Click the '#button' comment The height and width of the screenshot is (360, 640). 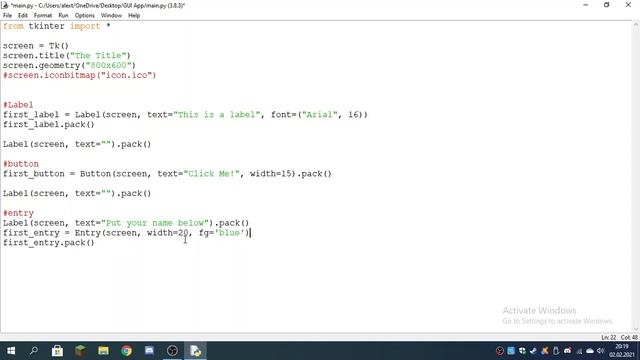pyautogui.click(x=21, y=164)
